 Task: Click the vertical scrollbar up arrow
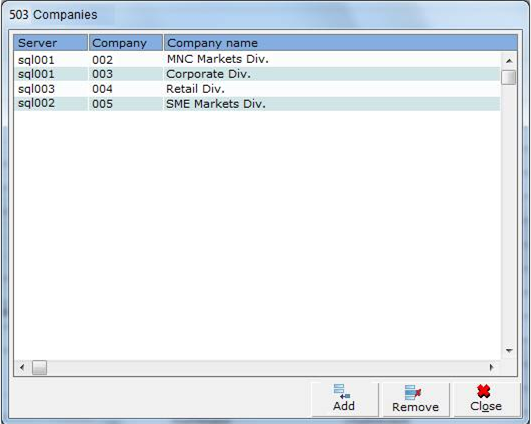[x=509, y=61]
